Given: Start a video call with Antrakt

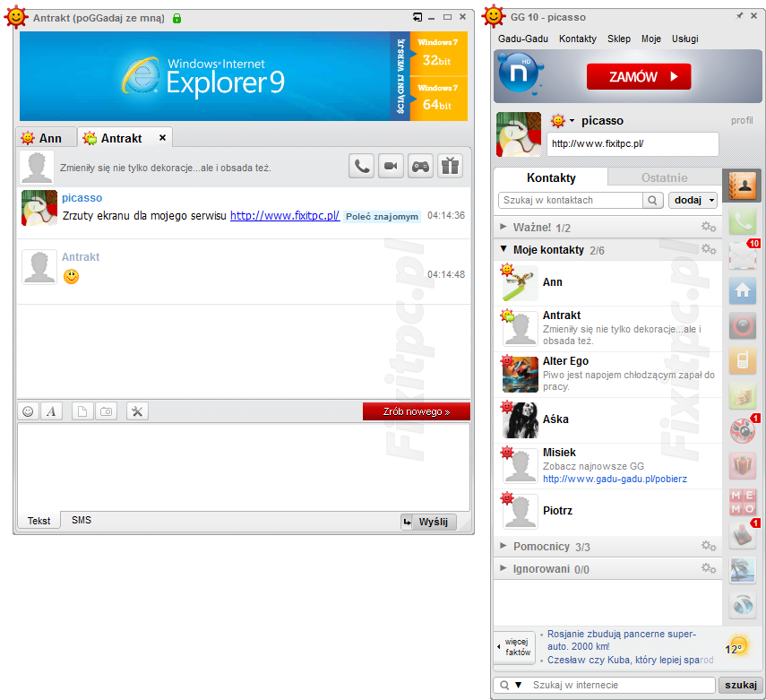Looking at the screenshot, I should 391,166.
